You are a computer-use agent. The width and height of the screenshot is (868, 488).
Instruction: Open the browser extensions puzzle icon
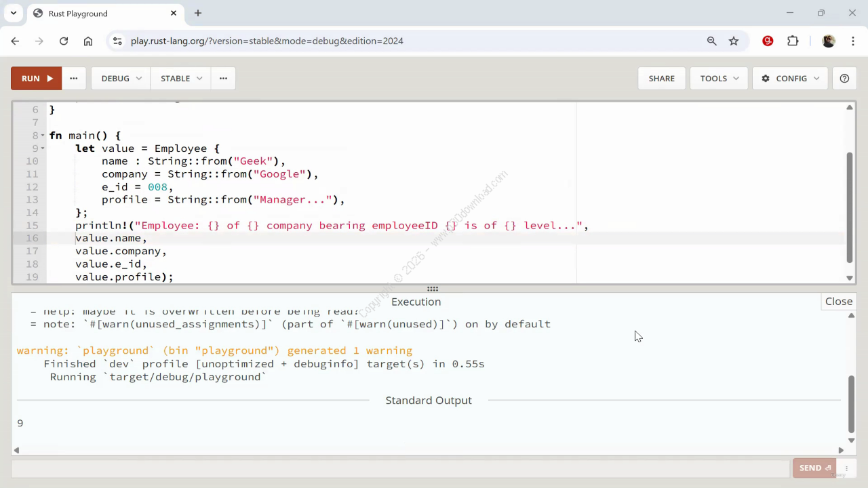click(x=793, y=41)
